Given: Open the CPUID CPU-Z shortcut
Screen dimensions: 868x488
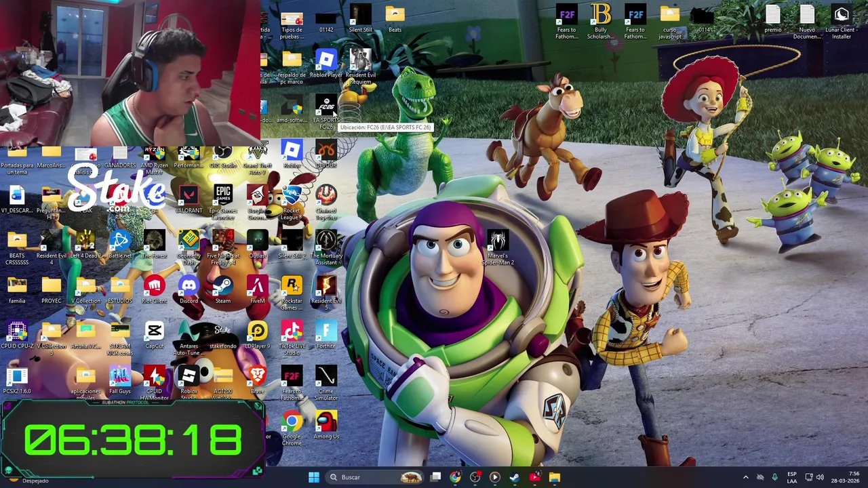Looking at the screenshot, I should tap(17, 335).
